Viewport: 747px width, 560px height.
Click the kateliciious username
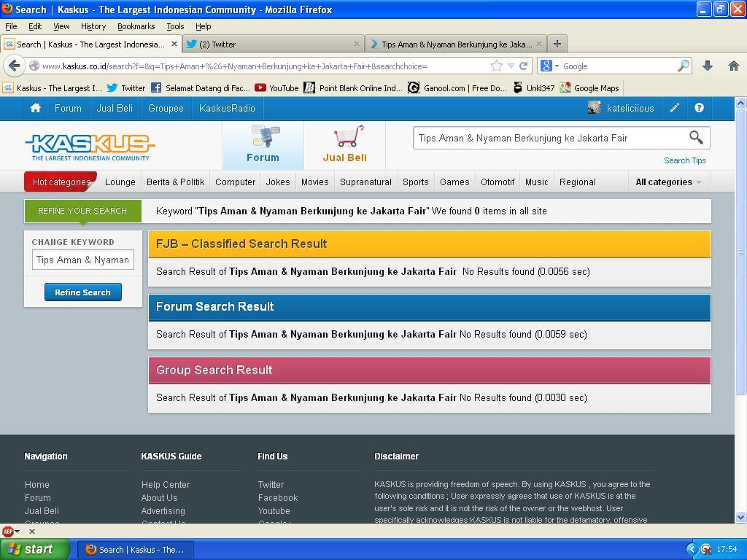[630, 109]
